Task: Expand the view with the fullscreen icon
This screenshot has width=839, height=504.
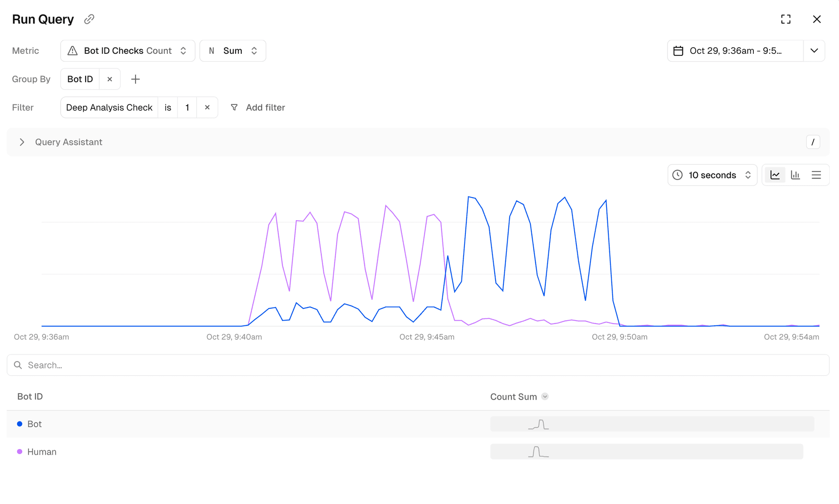Action: click(785, 19)
